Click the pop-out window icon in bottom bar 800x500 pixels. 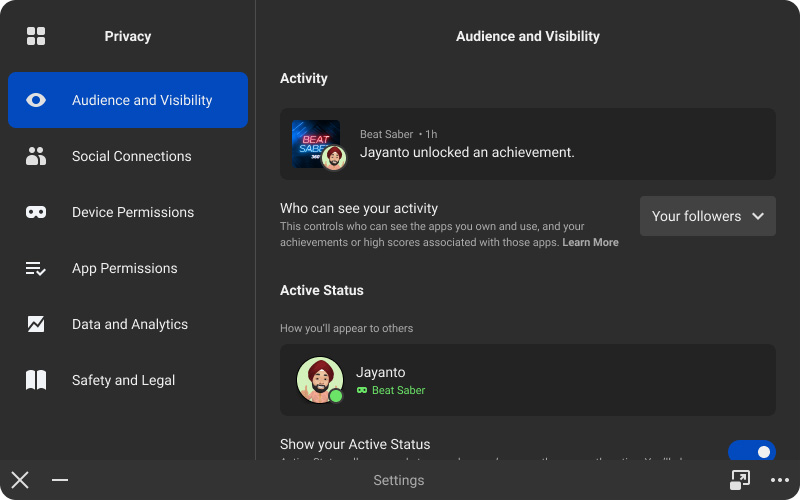tap(740, 480)
